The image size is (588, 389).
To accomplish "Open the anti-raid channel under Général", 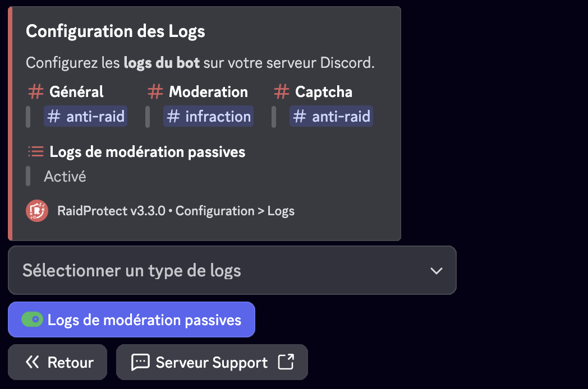I will (85, 116).
